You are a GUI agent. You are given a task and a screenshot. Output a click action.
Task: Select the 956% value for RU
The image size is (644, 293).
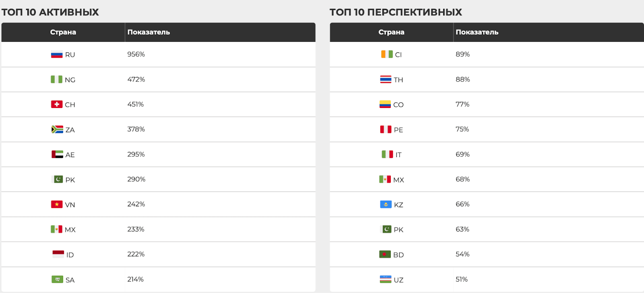click(136, 54)
